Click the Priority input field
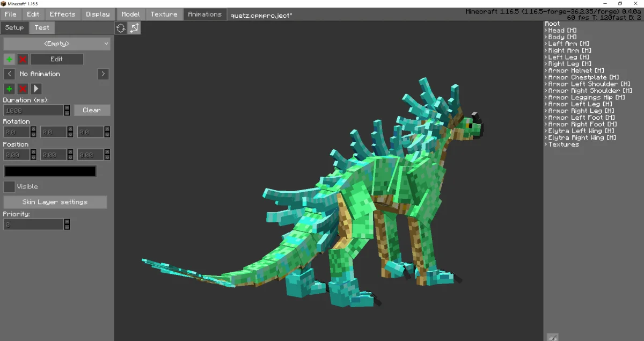 tap(34, 224)
